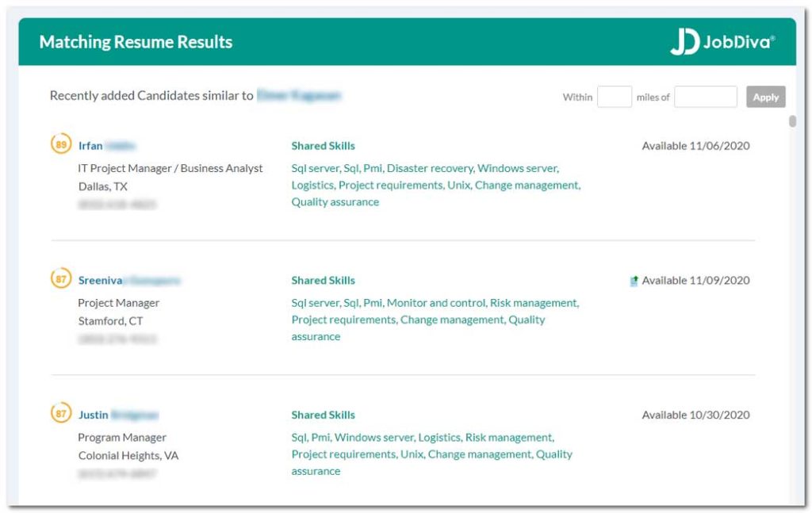Click Justin's blurred phone number
The image size is (812, 513).
coord(117,473)
